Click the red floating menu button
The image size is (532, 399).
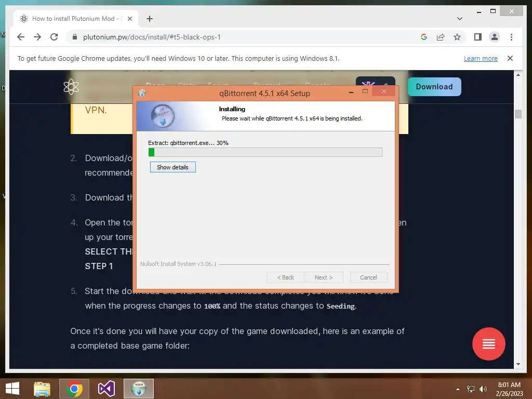(488, 344)
